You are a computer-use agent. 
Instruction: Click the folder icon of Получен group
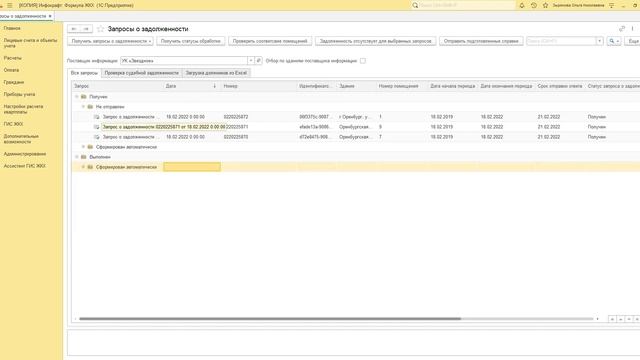pos(84,97)
